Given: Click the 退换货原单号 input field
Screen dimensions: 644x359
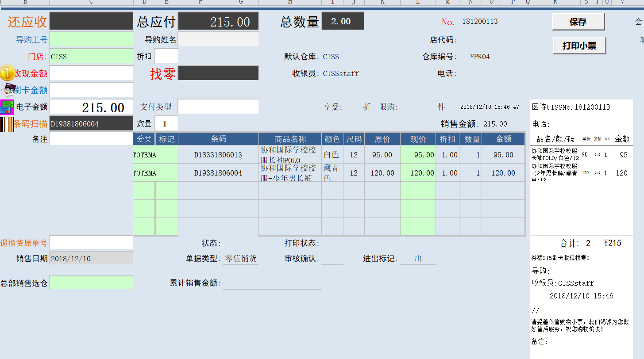Looking at the screenshot, I should pyautogui.click(x=91, y=243).
